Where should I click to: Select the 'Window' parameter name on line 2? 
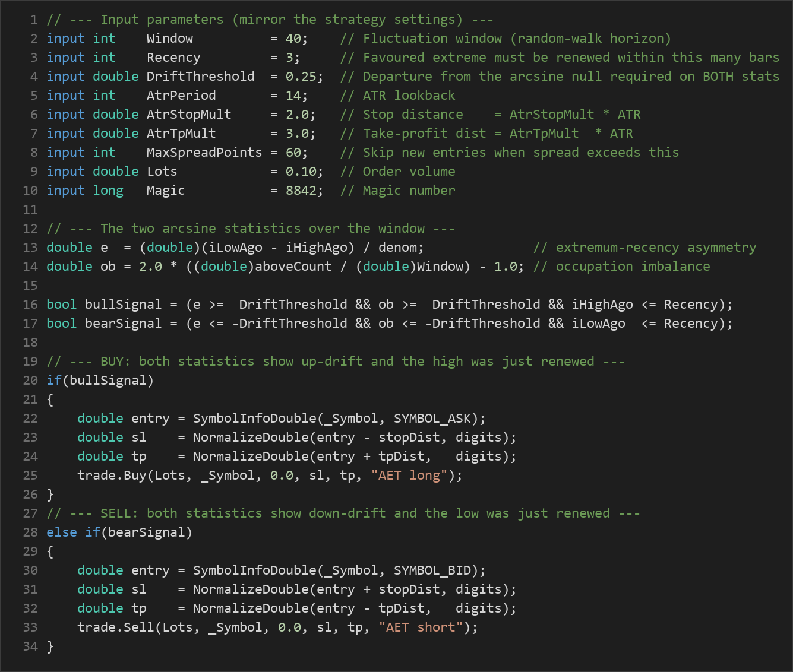point(170,39)
